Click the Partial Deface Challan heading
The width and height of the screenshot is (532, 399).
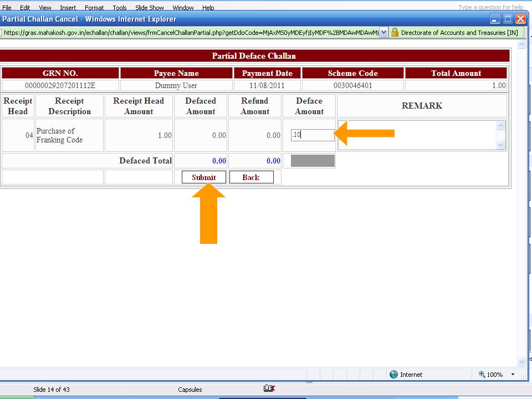[254, 55]
